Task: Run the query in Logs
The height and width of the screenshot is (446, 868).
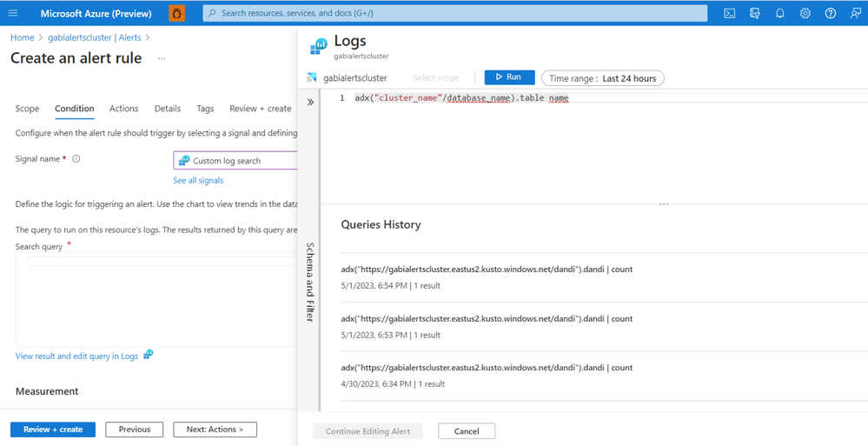Action: (x=509, y=77)
